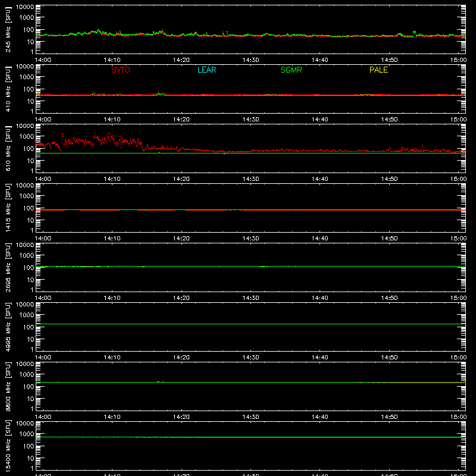Click the 100 y-tick on 8800 MHz panel
Image resolution: width=476 pixels, height=476 pixels.
point(29,387)
